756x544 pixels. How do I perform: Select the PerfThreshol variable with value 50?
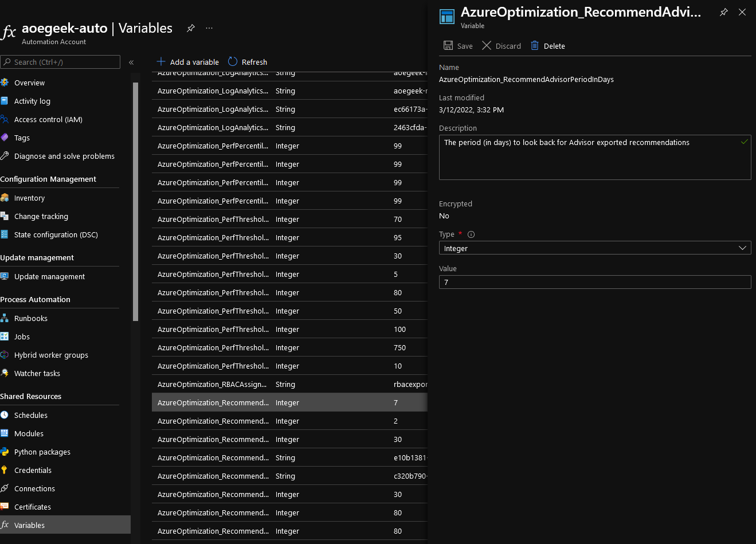click(x=289, y=311)
